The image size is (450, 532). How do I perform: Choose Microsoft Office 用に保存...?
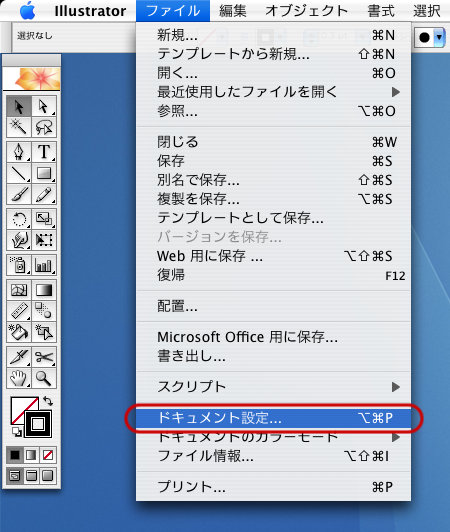(274, 337)
